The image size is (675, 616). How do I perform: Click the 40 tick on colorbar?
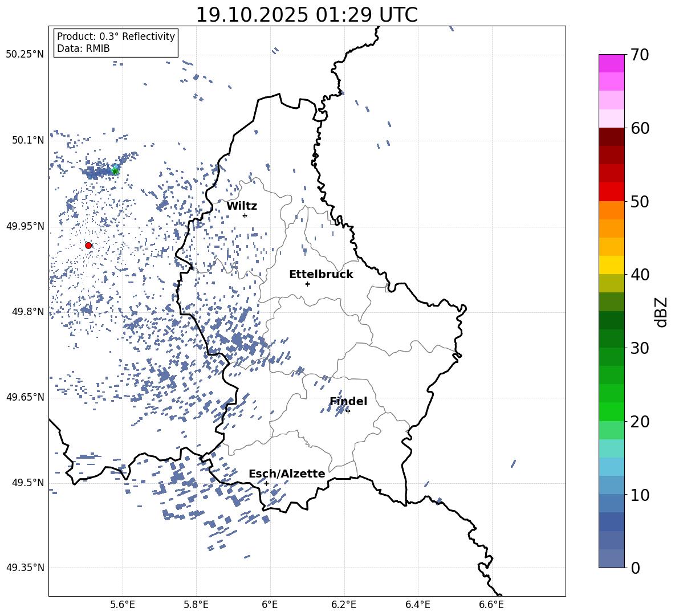click(639, 275)
